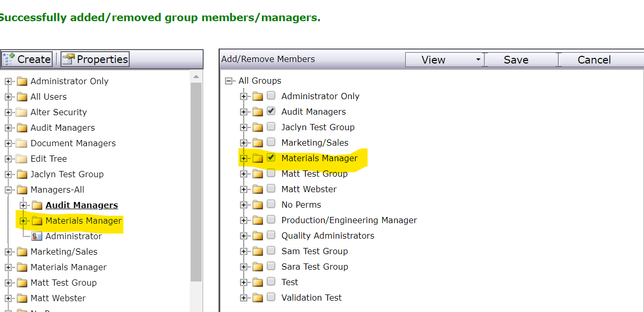
Task: Select Jaclyn Test Group in left tree
Action: (x=67, y=174)
